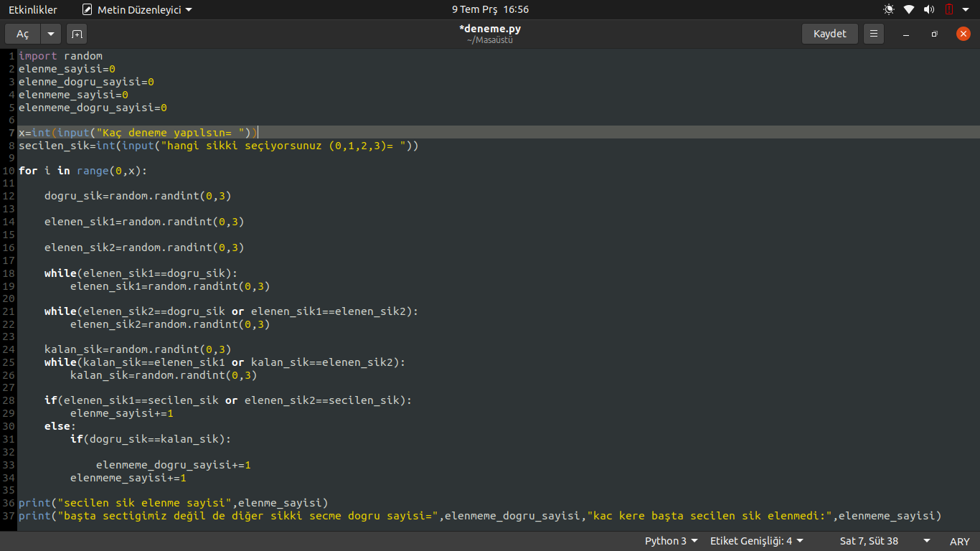
Task: Click the ~/Masaüstü path subtitle
Action: [x=490, y=40]
